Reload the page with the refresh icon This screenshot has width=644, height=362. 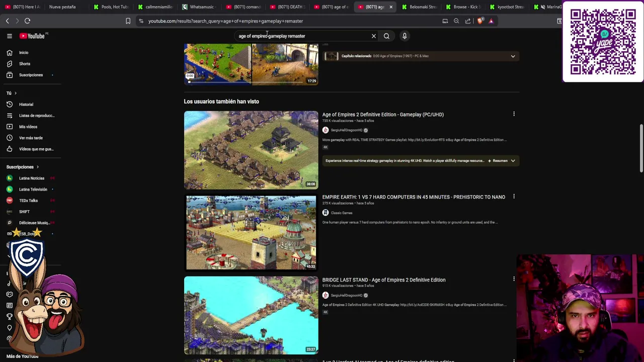[27, 21]
